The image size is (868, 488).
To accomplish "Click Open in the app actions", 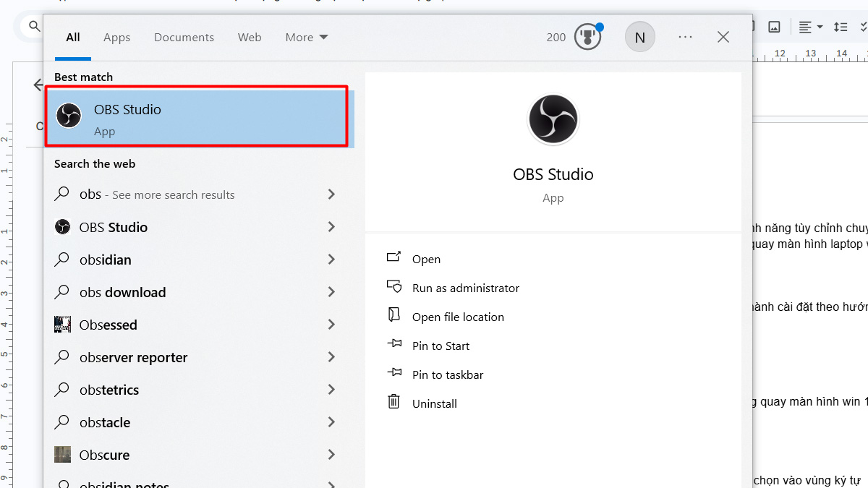I will click(426, 259).
